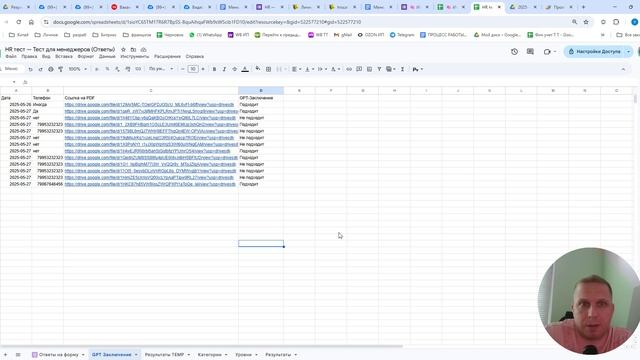The height and width of the screenshot is (360, 640).
Task: Insert a link with toolbar icon
Action: (349, 69)
